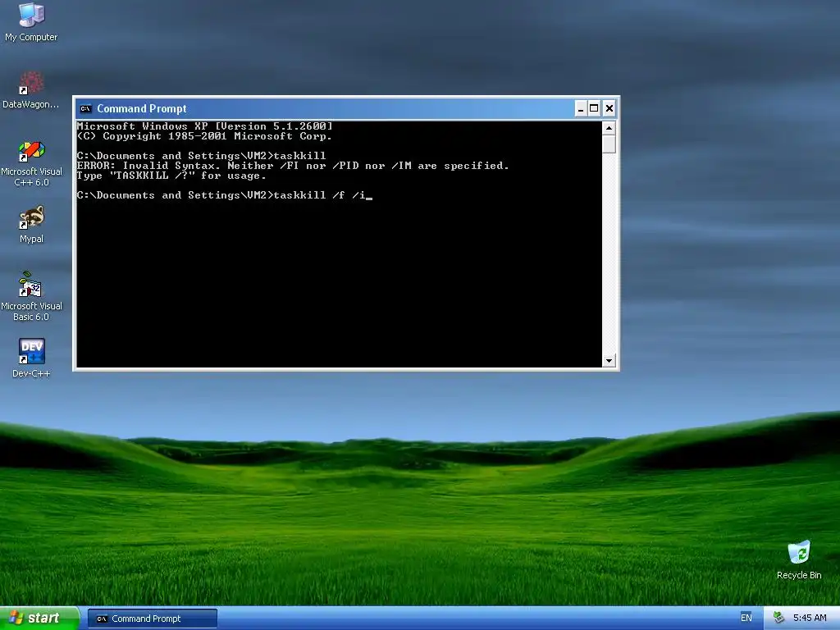Open the My Computer desktop icon
This screenshot has height=630, width=840.
[31, 21]
